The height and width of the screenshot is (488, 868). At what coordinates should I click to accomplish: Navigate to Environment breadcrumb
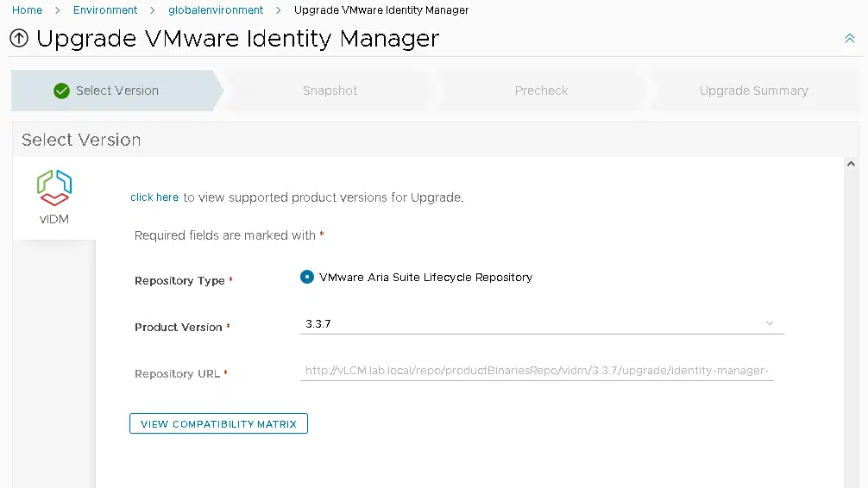coord(105,10)
